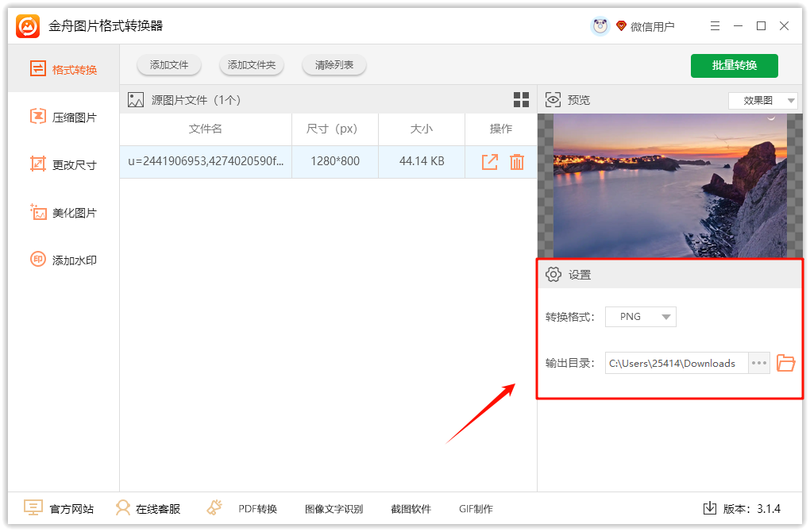Select the 压缩图片 tab
The height and width of the screenshot is (532, 810).
(x=64, y=118)
